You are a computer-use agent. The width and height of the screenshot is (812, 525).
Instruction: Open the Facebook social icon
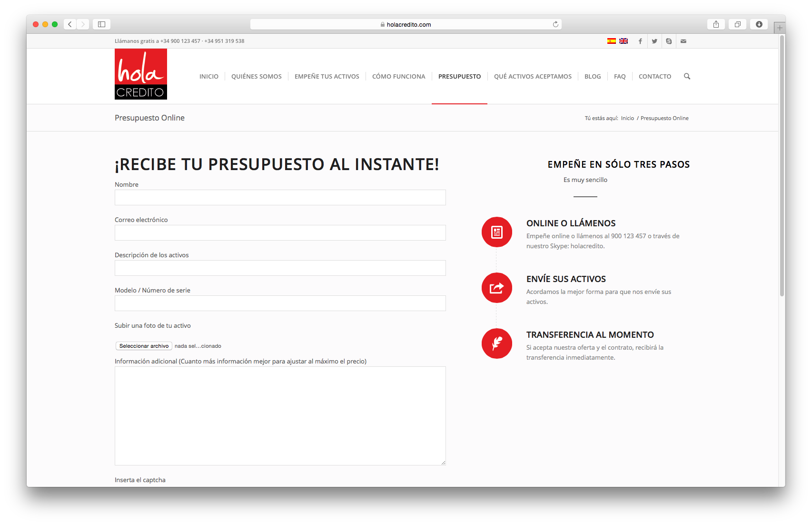(640, 41)
